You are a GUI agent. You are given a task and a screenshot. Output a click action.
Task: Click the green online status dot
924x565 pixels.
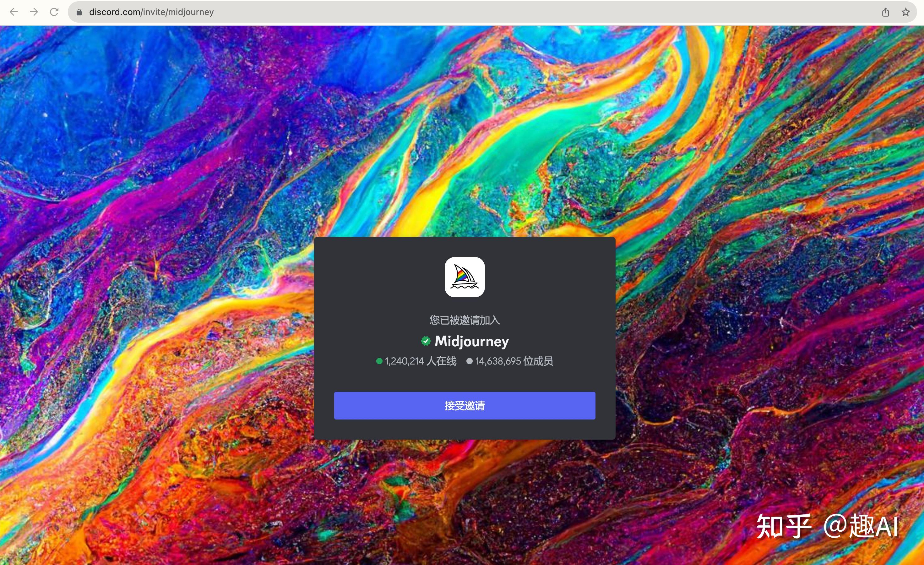point(379,361)
